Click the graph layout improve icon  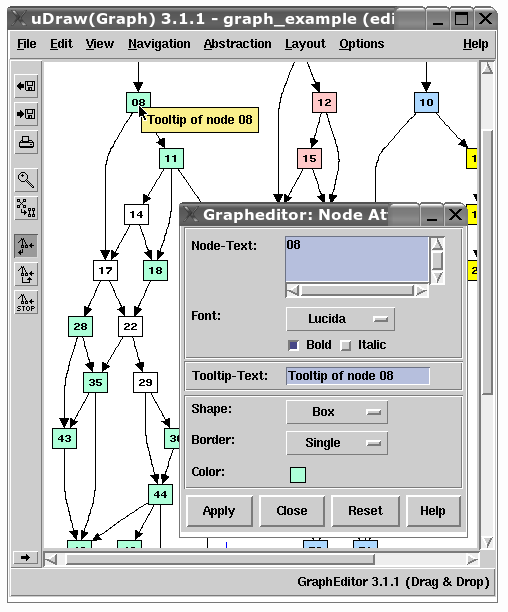tap(26, 208)
